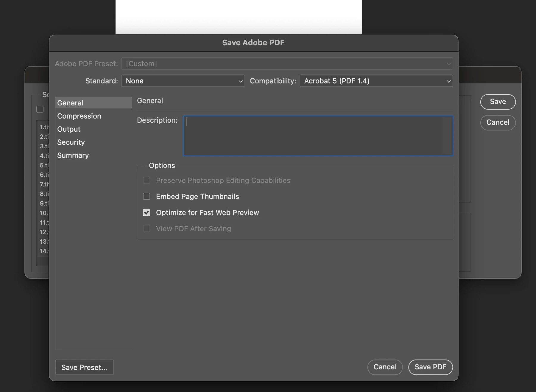536x392 pixels.
Task: Select file 3.ti in background list
Action: (x=44, y=146)
